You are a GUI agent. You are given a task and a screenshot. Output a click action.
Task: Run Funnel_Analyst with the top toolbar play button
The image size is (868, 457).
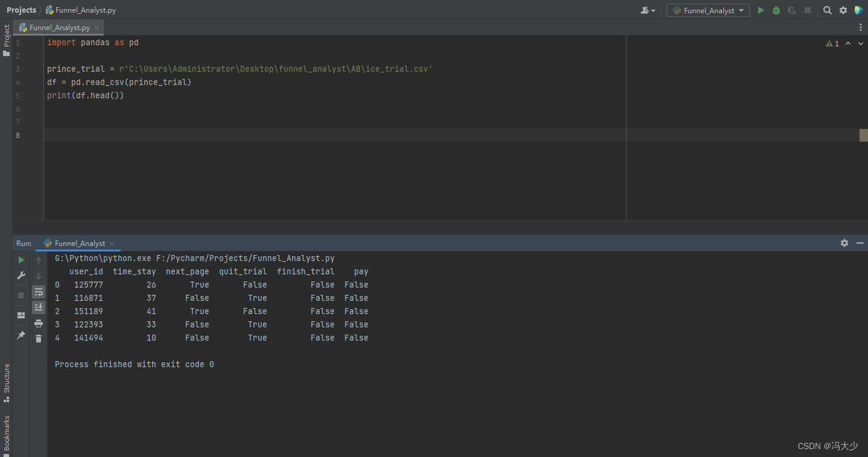point(761,10)
